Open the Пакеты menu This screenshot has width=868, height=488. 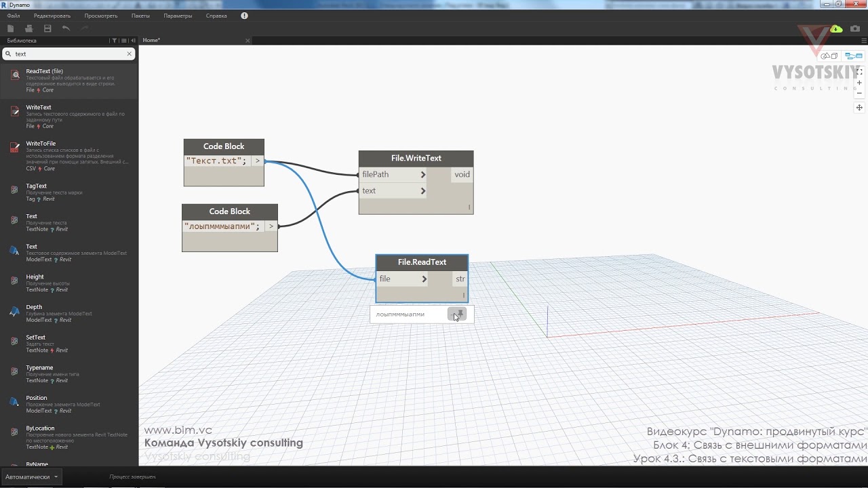click(140, 16)
